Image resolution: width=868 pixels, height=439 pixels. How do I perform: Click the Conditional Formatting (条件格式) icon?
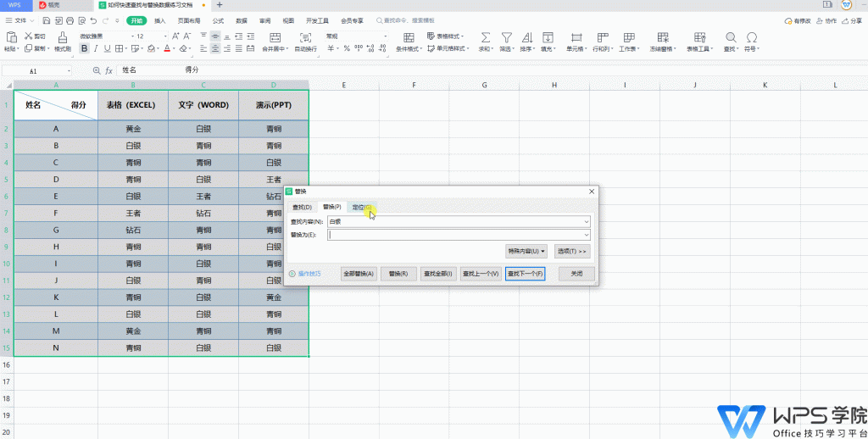point(409,37)
